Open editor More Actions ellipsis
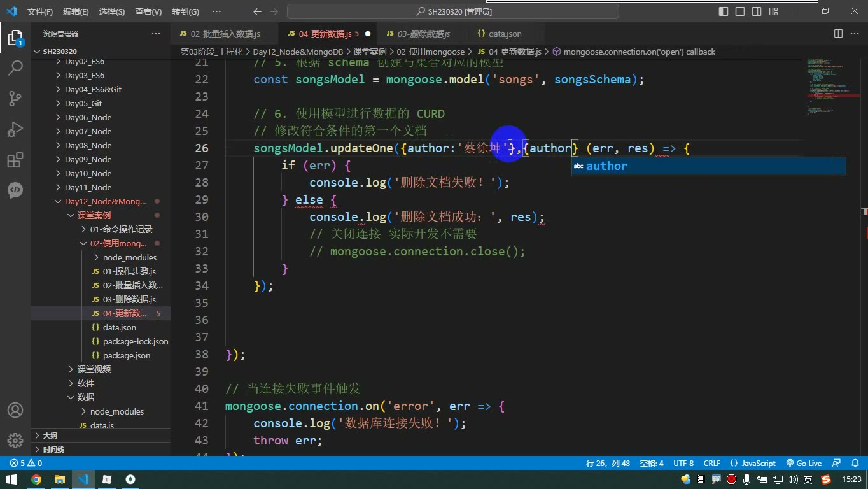This screenshot has height=489, width=868. [x=854, y=34]
